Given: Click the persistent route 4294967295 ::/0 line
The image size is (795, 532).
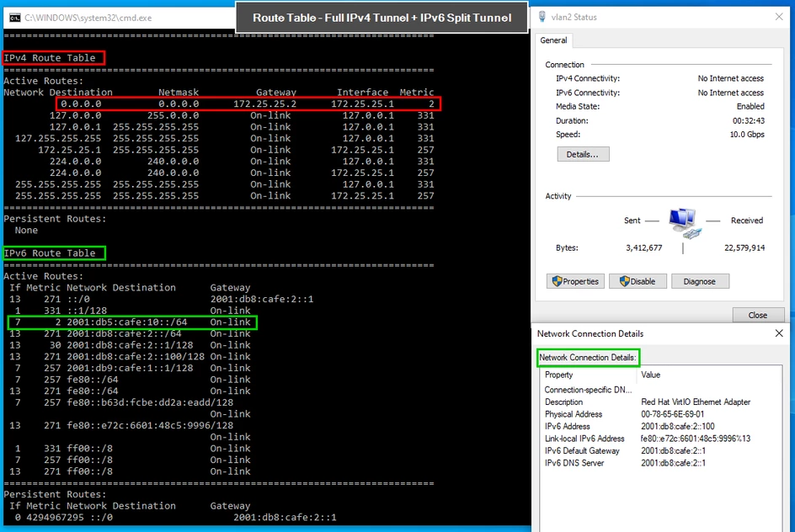Looking at the screenshot, I should (175, 518).
